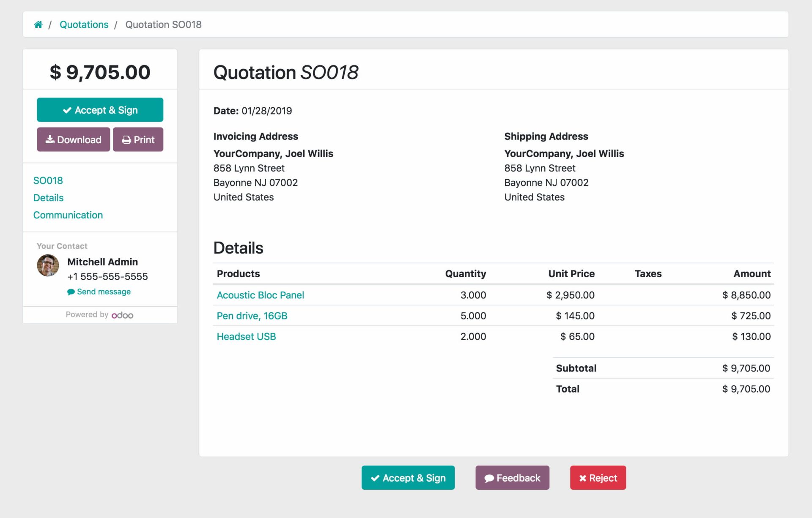Click on Pen drive 16GB product
The height and width of the screenshot is (518, 812).
click(251, 316)
